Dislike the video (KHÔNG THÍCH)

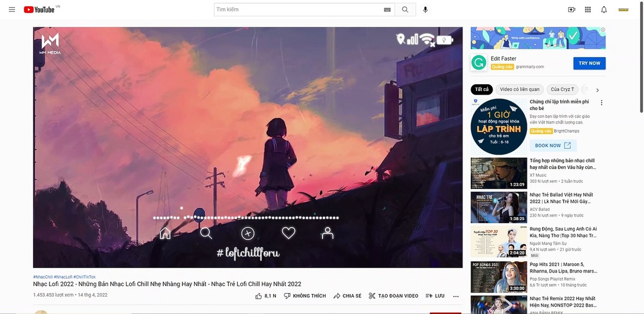pyautogui.click(x=305, y=296)
